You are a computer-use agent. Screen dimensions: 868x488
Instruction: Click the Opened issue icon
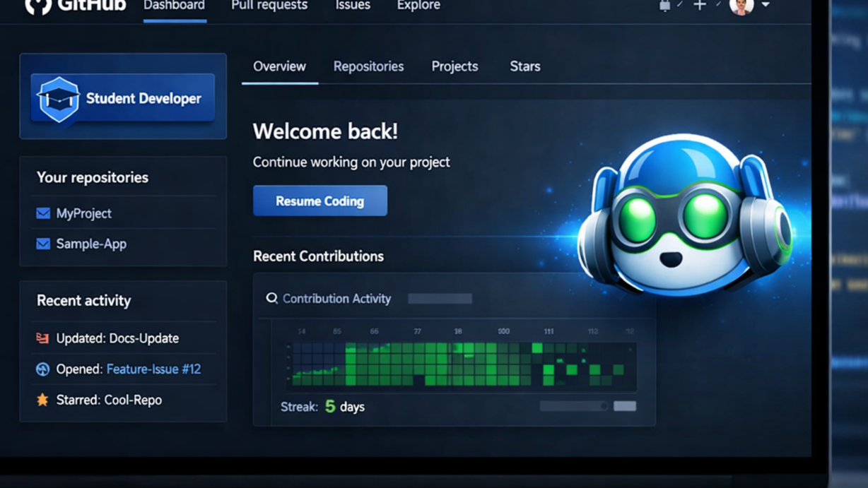tap(42, 369)
